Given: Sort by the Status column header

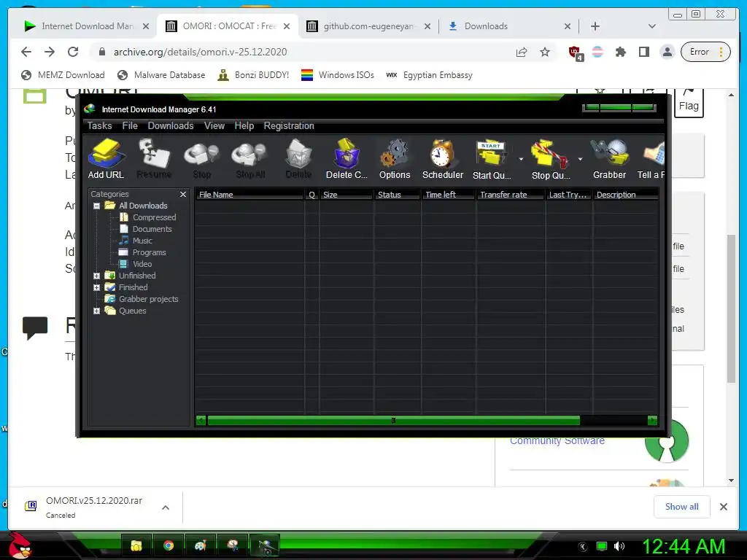Looking at the screenshot, I should pyautogui.click(x=397, y=195).
